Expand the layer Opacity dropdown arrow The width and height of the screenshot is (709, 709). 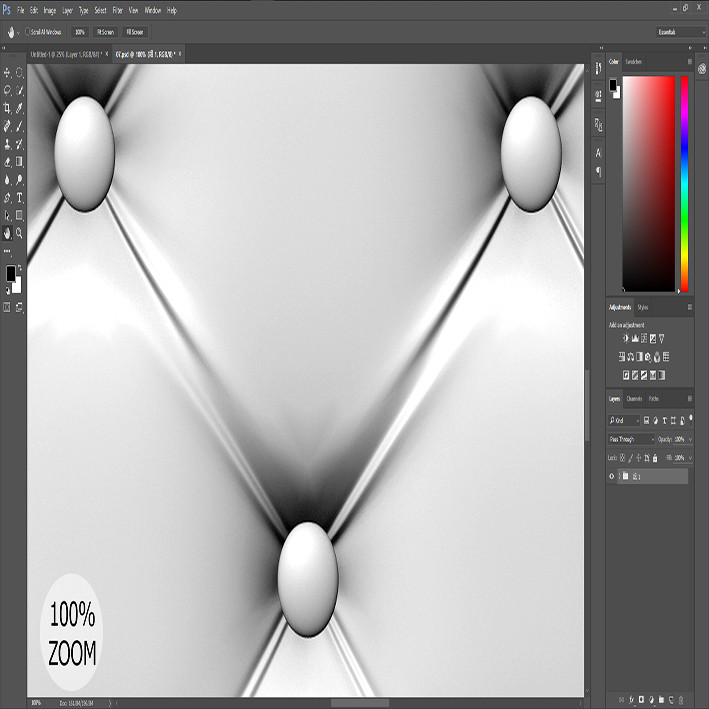click(690, 440)
